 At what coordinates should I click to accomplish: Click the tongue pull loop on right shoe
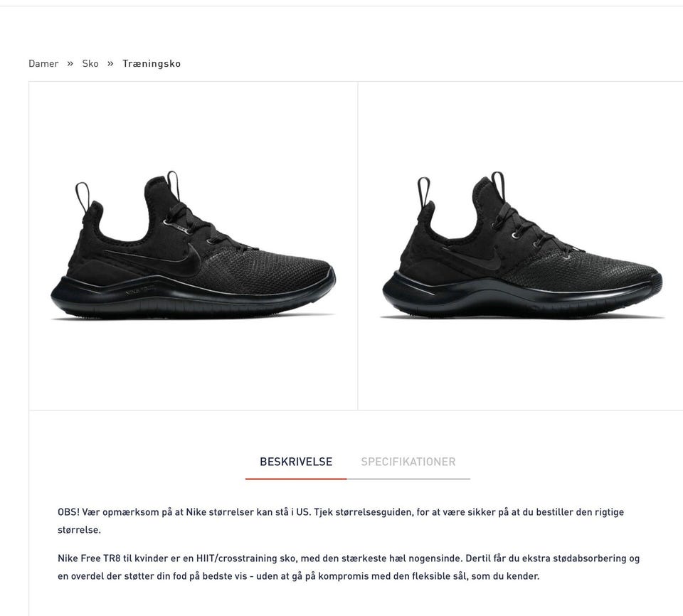(x=498, y=184)
